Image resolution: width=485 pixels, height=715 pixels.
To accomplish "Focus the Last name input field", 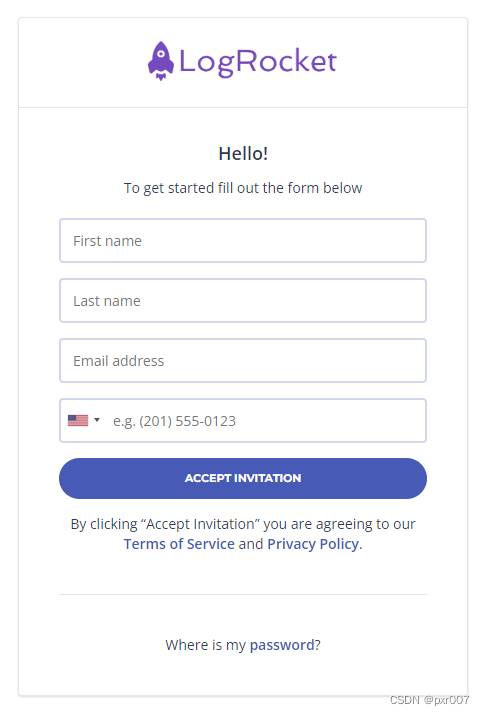I will (243, 301).
